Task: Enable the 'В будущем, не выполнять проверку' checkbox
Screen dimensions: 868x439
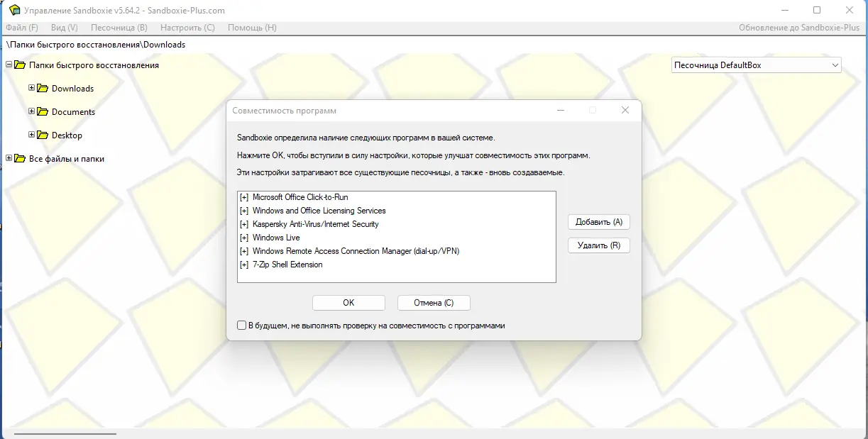Action: point(241,326)
